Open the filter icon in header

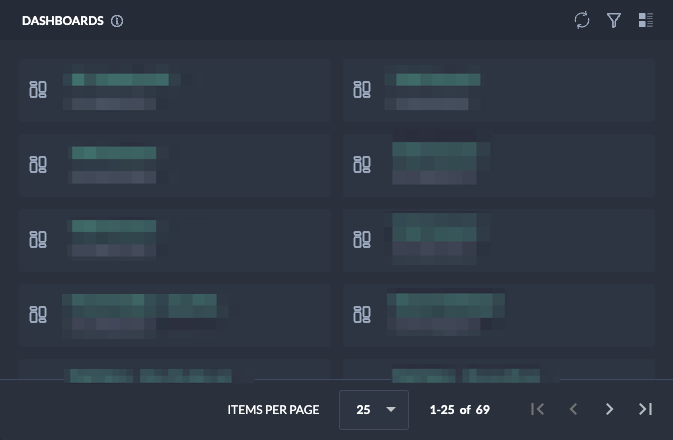614,20
